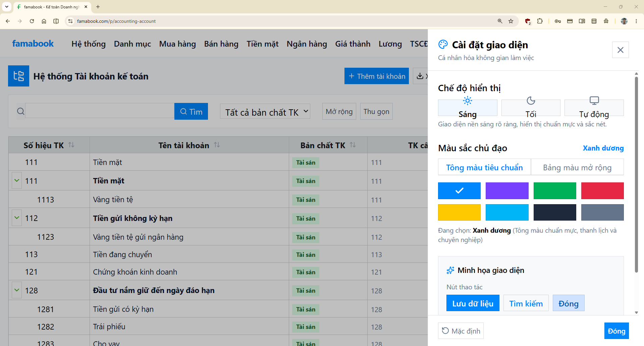Collapse account 128 row chevron

17,290
